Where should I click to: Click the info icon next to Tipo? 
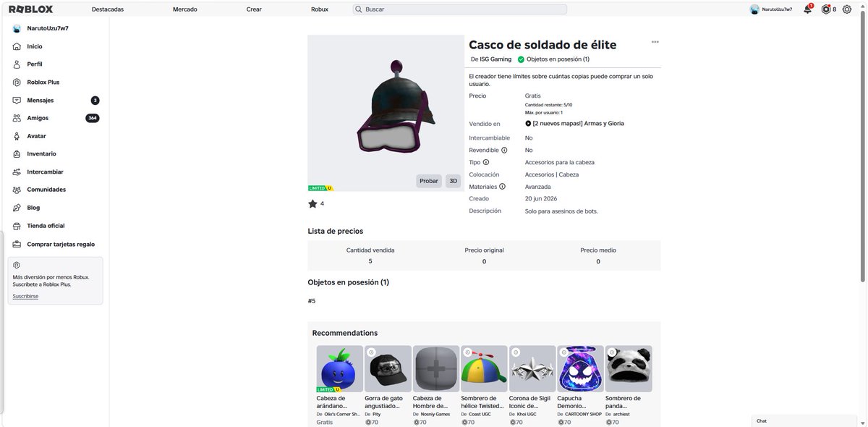coord(486,163)
